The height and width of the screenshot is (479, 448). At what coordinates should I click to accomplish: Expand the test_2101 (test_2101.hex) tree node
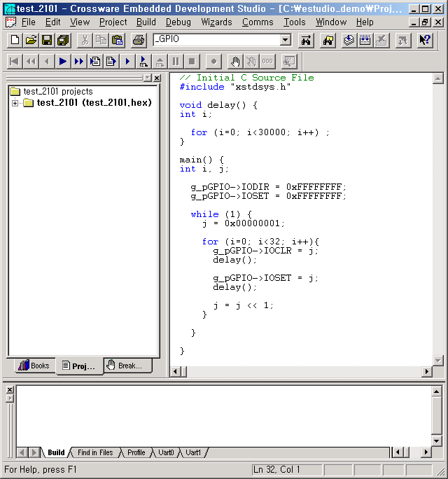click(15, 103)
